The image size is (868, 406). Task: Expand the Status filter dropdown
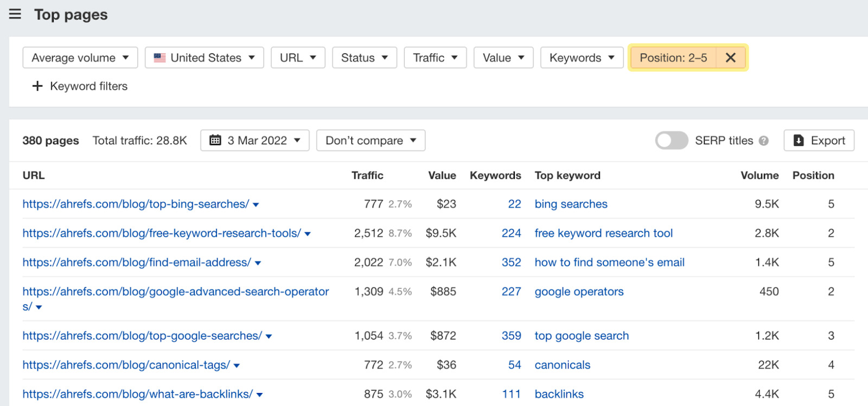click(x=365, y=57)
